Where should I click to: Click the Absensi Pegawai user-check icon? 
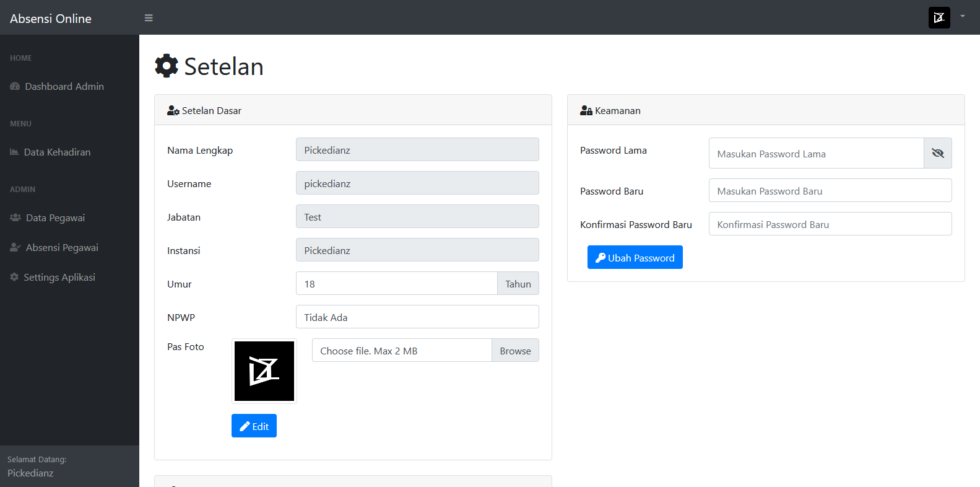click(x=15, y=247)
